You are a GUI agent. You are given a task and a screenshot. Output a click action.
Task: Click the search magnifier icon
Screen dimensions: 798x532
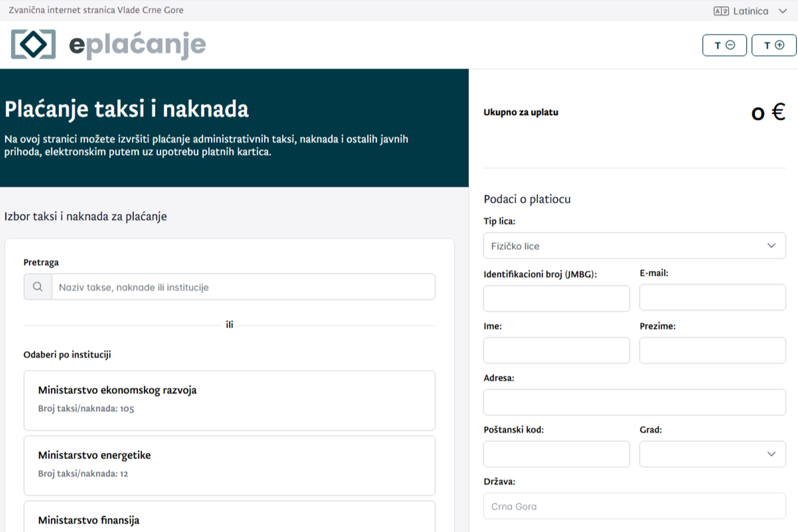tap(37, 287)
